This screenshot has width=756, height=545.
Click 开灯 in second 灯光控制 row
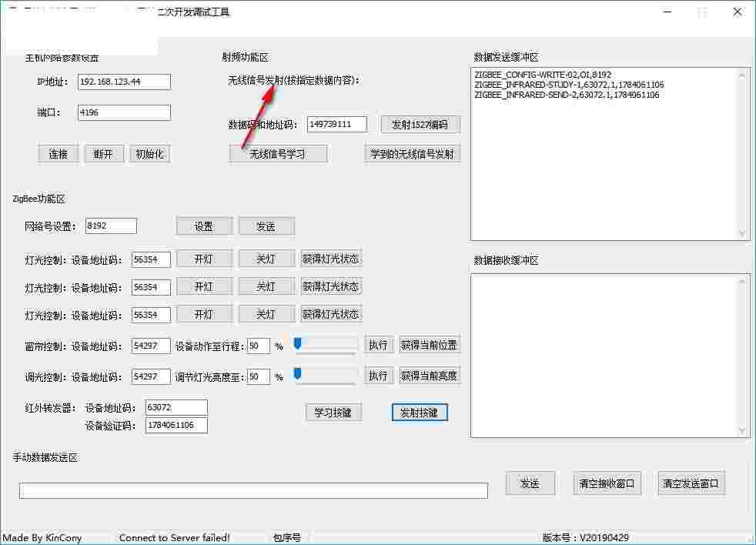(204, 287)
